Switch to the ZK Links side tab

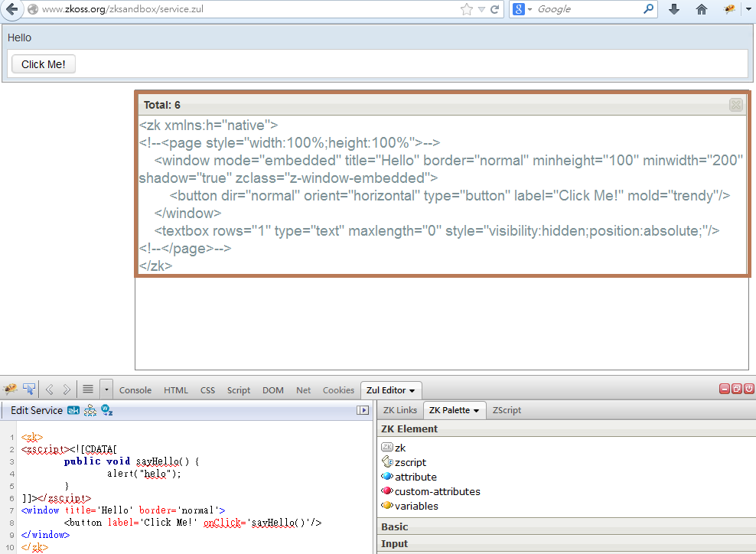point(399,410)
